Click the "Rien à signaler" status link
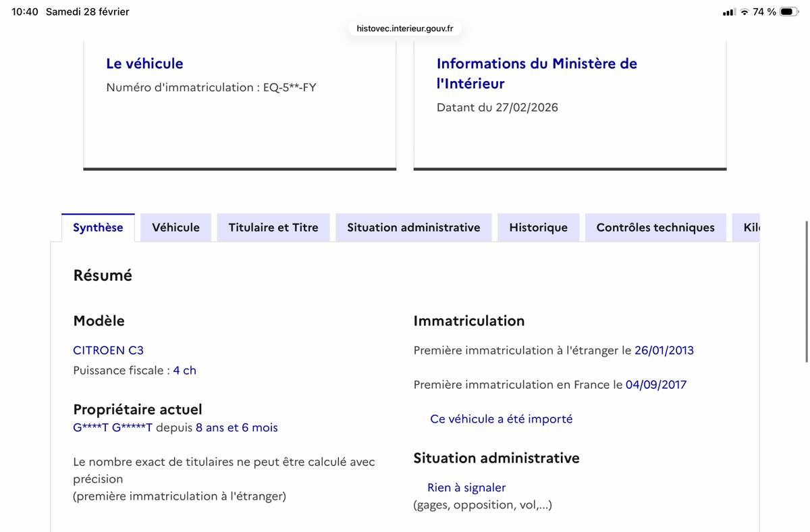Viewport: 810px width, 532px height. click(466, 487)
